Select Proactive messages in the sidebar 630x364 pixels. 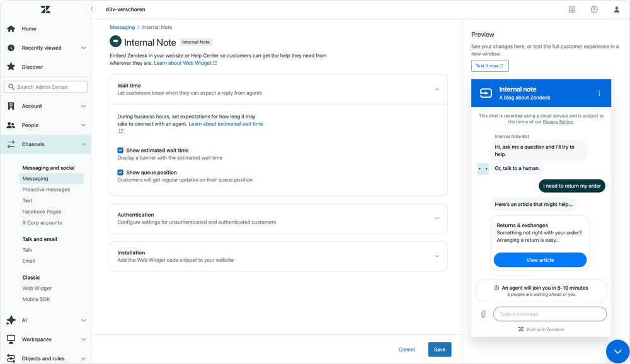pos(45,189)
